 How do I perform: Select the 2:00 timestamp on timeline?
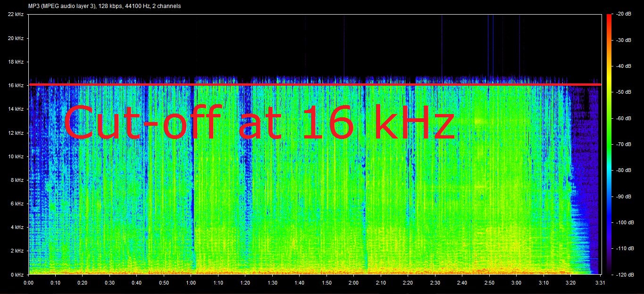(355, 283)
